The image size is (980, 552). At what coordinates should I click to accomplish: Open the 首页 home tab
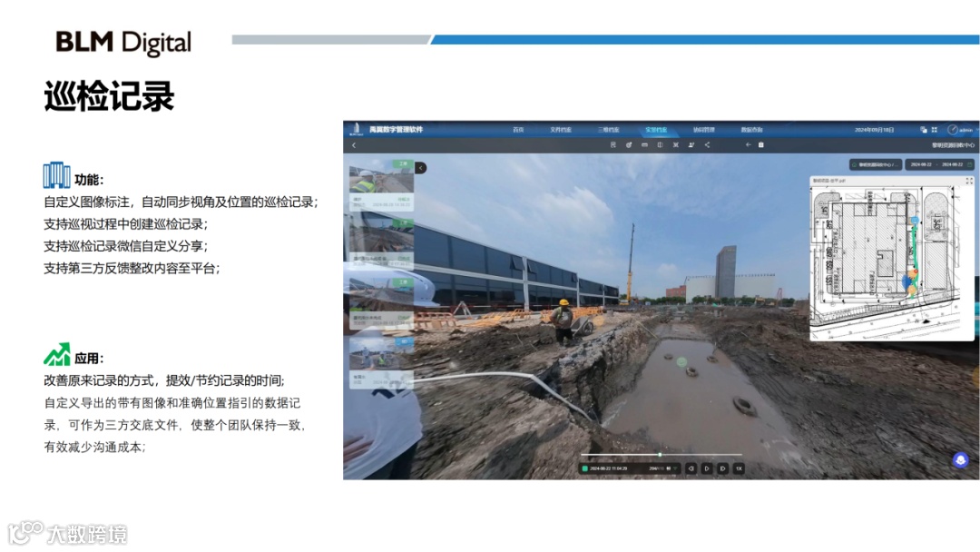point(518,130)
